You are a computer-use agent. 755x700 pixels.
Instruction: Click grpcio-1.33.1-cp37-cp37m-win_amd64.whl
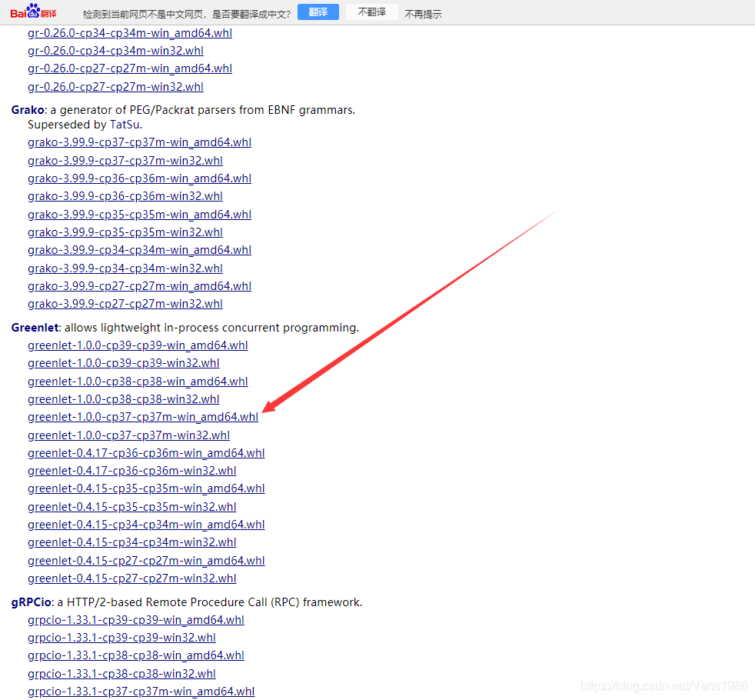pyautogui.click(x=141, y=692)
